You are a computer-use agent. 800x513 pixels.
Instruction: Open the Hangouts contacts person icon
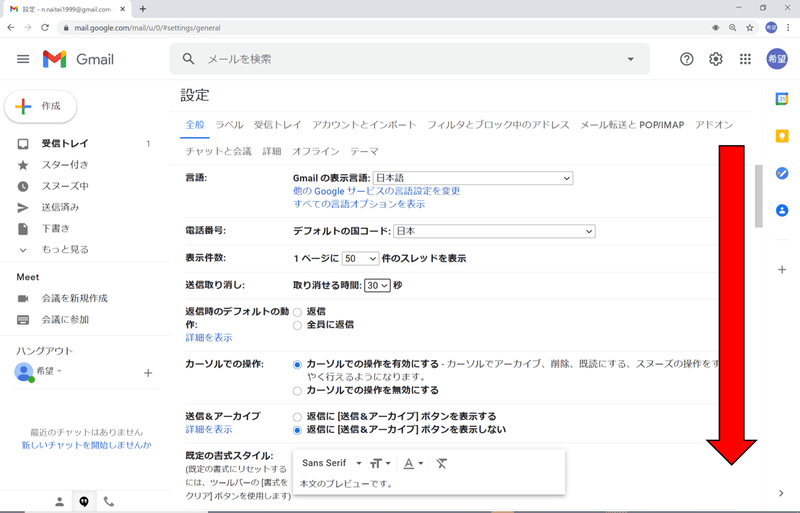tap(60, 502)
